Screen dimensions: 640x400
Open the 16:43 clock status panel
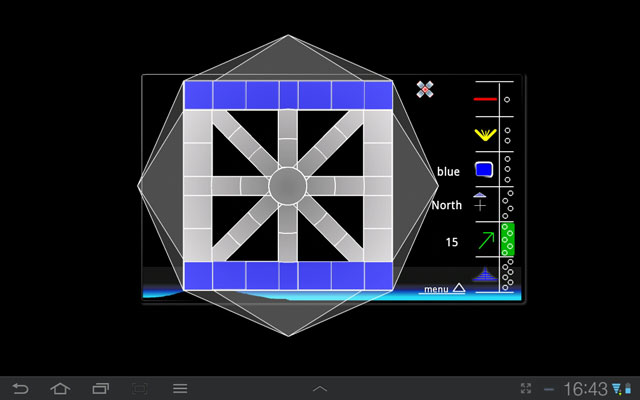[x=585, y=389]
